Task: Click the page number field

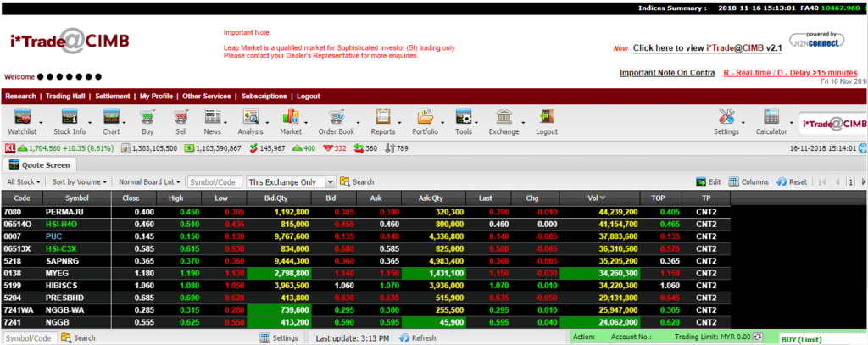Action: click(x=851, y=181)
